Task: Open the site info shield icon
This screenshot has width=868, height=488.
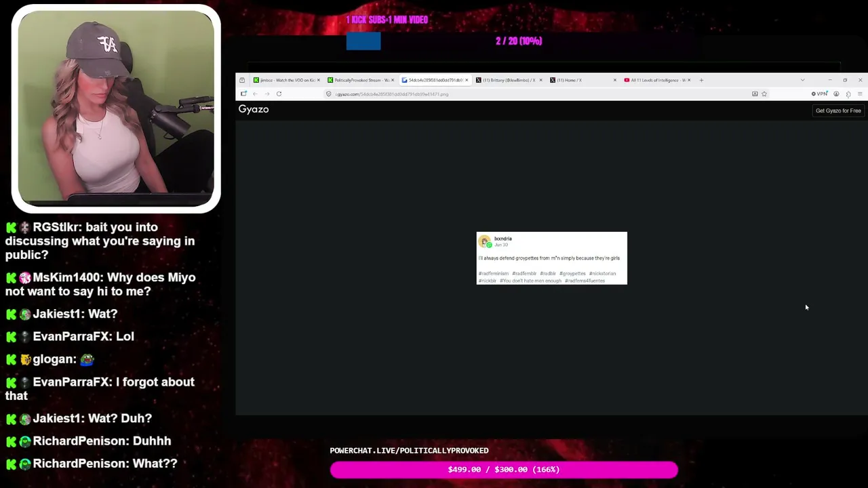Action: tap(329, 94)
